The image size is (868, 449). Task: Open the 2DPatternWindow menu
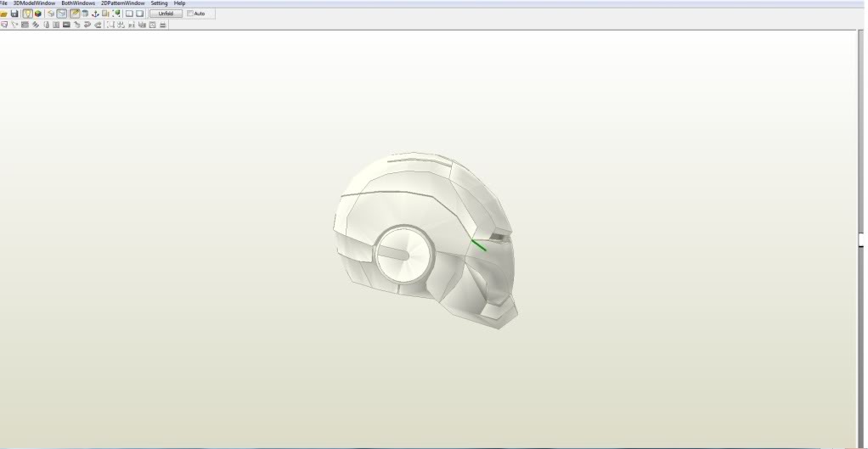(123, 3)
